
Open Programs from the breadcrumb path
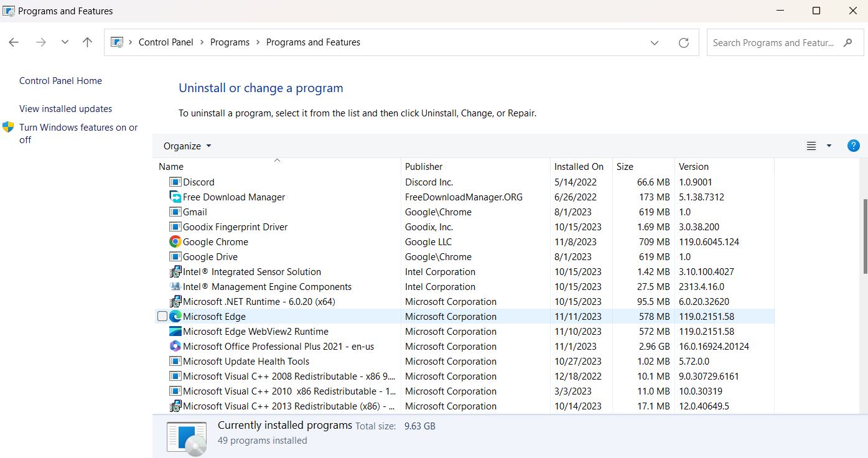coord(230,42)
